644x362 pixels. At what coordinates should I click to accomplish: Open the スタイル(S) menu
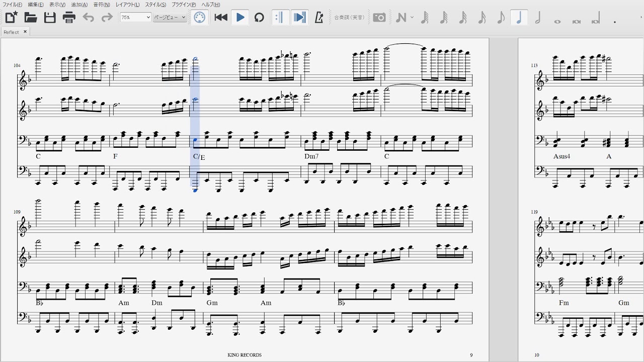155,5
